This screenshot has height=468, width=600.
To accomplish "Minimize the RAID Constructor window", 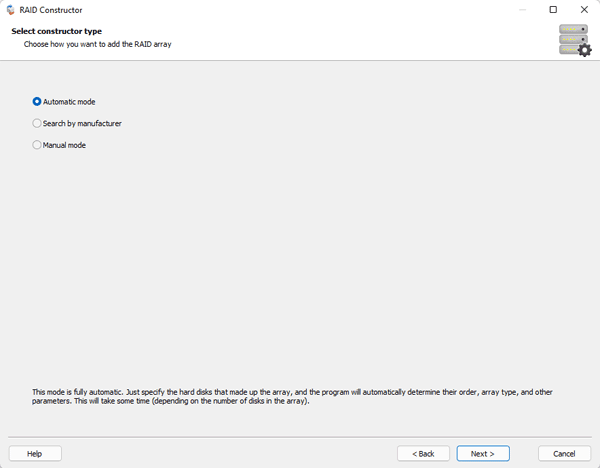I will point(522,10).
